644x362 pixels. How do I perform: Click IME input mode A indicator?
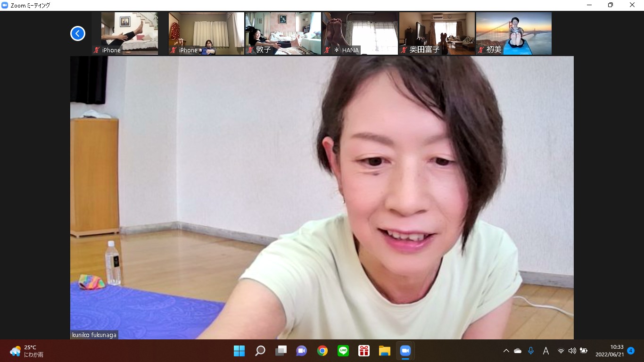coord(546,351)
